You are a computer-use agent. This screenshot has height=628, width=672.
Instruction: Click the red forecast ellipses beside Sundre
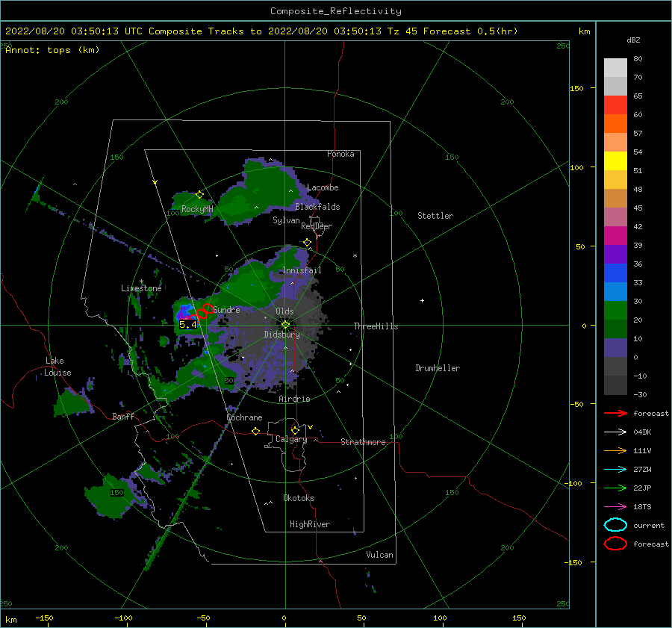point(202,312)
